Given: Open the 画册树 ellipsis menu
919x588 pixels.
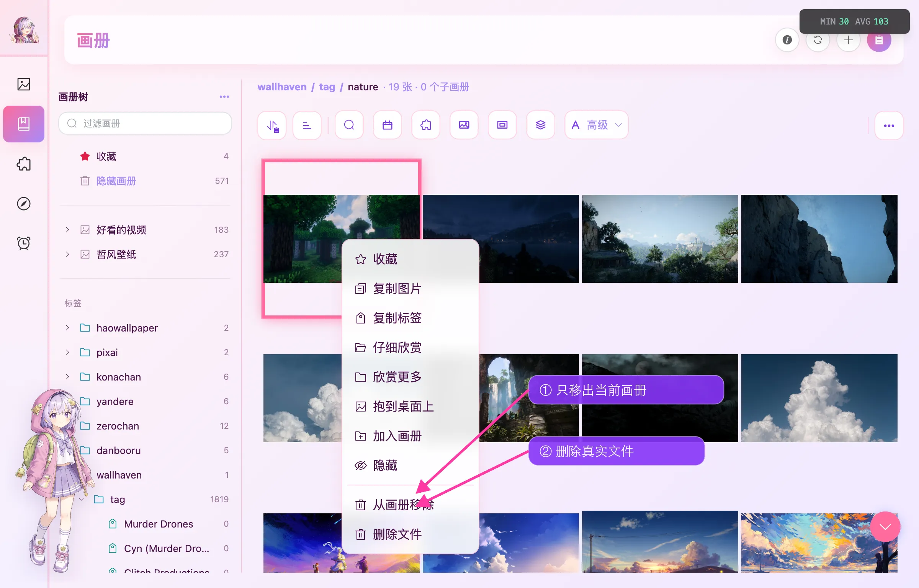Looking at the screenshot, I should [x=224, y=97].
